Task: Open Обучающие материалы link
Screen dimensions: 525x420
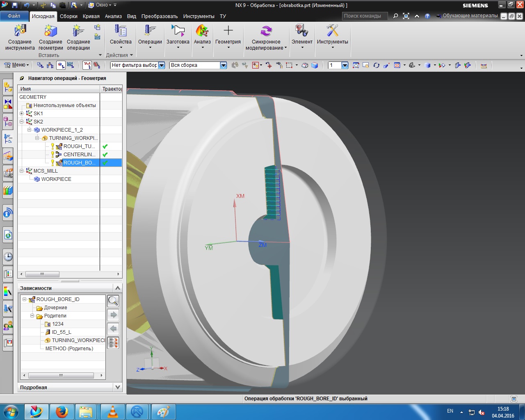Action: click(467, 16)
